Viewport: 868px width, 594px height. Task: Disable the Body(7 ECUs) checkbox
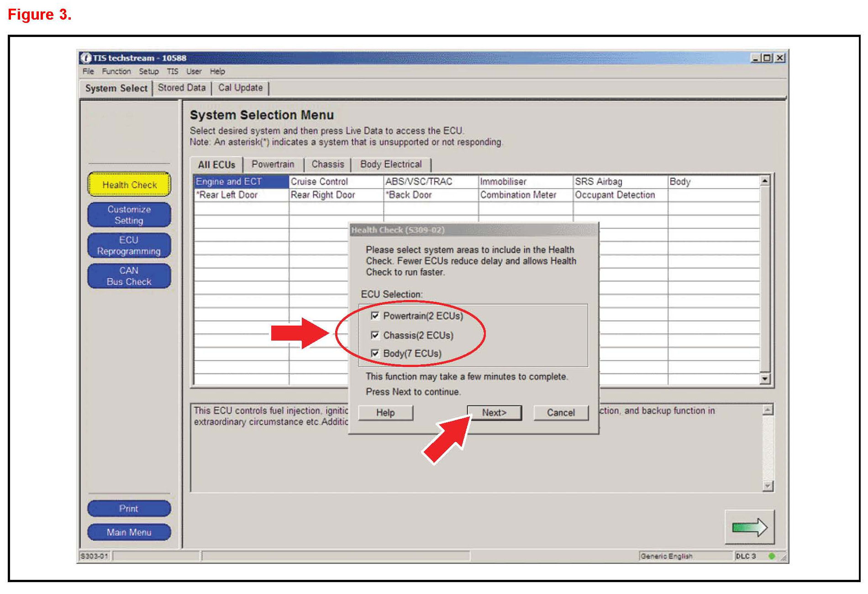pos(375,353)
